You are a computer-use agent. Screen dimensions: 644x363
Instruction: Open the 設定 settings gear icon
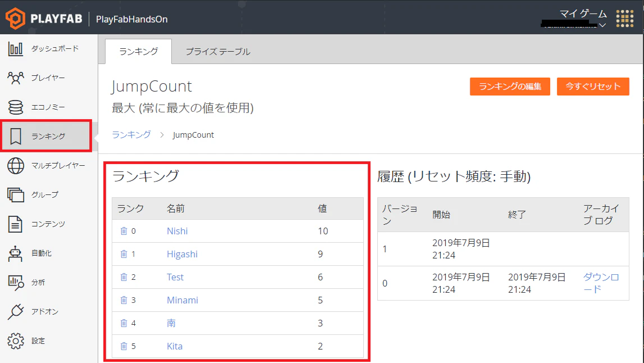pyautogui.click(x=16, y=341)
